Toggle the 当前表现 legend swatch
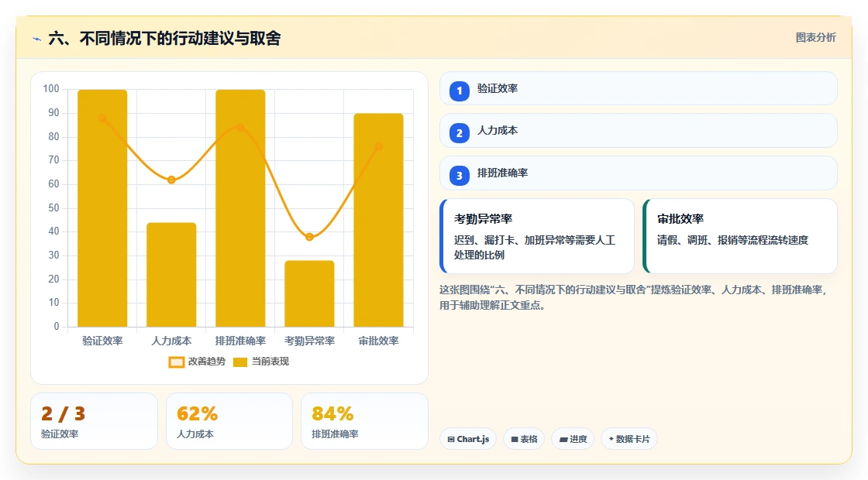Screen dimensions: 868x480 pos(240,362)
